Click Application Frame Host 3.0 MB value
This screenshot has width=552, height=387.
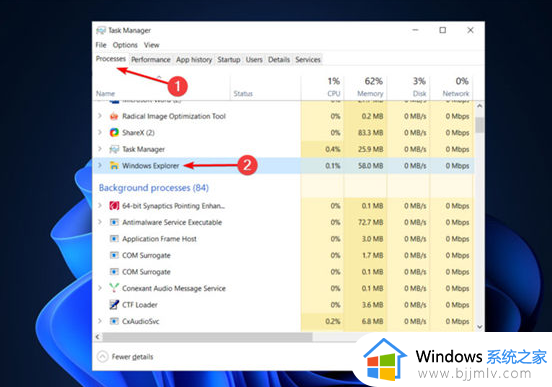point(372,239)
